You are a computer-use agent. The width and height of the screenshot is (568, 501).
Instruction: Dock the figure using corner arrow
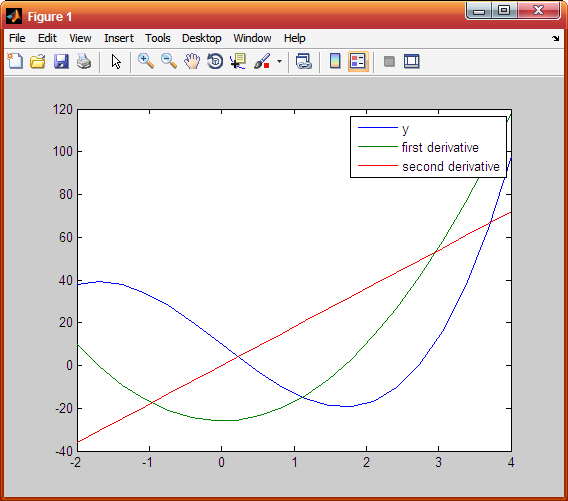[x=556, y=38]
